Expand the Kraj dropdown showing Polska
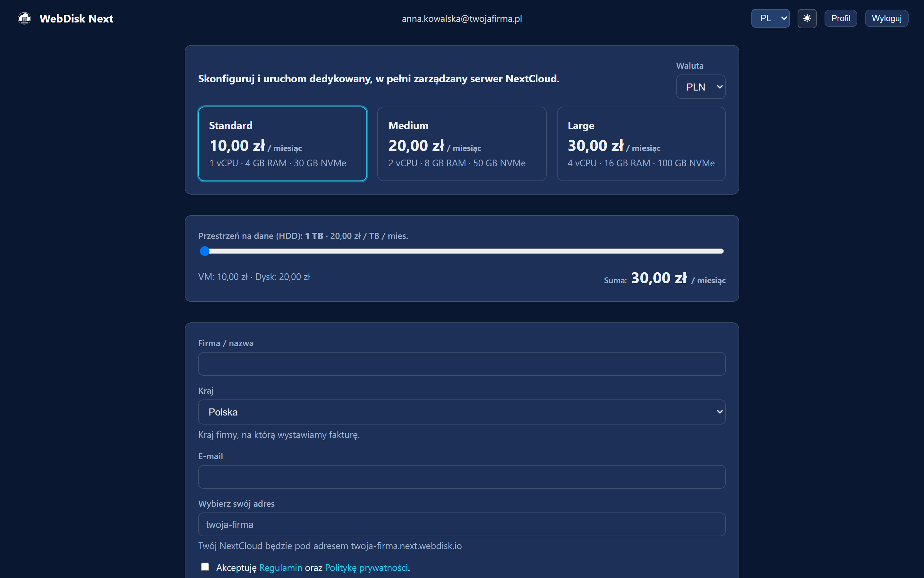The height and width of the screenshot is (578, 924). [462, 412]
